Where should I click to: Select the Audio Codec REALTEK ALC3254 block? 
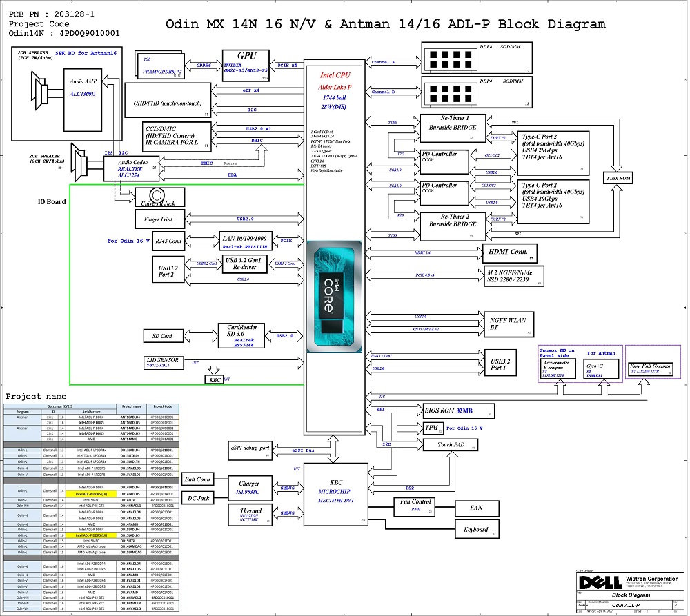pos(131,169)
